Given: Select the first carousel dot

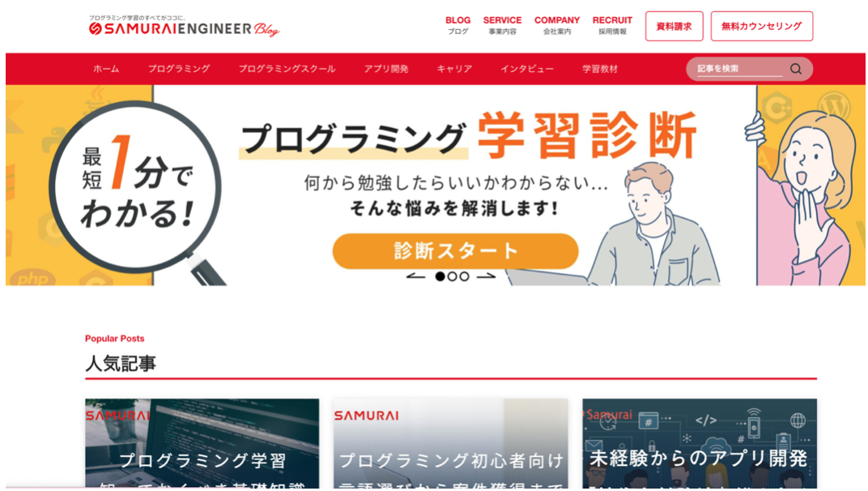Looking at the screenshot, I should coord(440,276).
